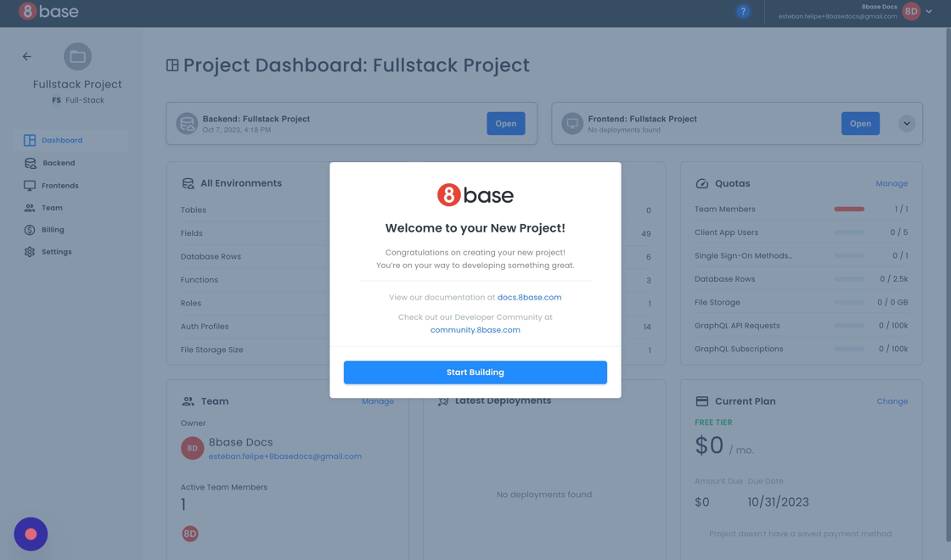Click the Backend database icon in card
The image size is (951, 560).
[x=187, y=124]
